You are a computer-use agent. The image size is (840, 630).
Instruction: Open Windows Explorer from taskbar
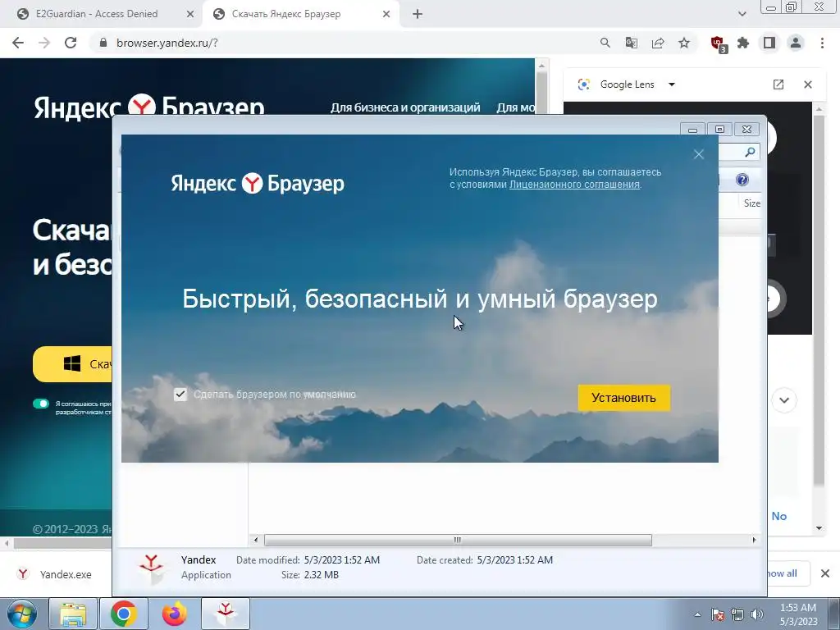(x=73, y=614)
